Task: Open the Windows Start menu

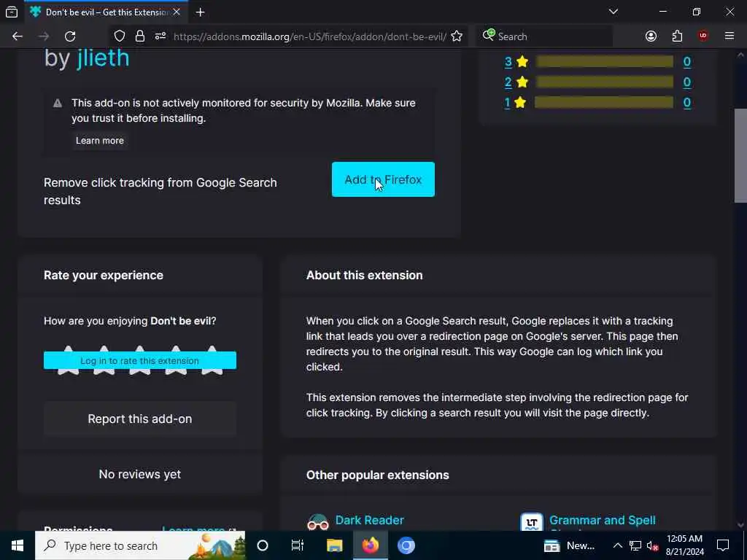Action: 18,545
